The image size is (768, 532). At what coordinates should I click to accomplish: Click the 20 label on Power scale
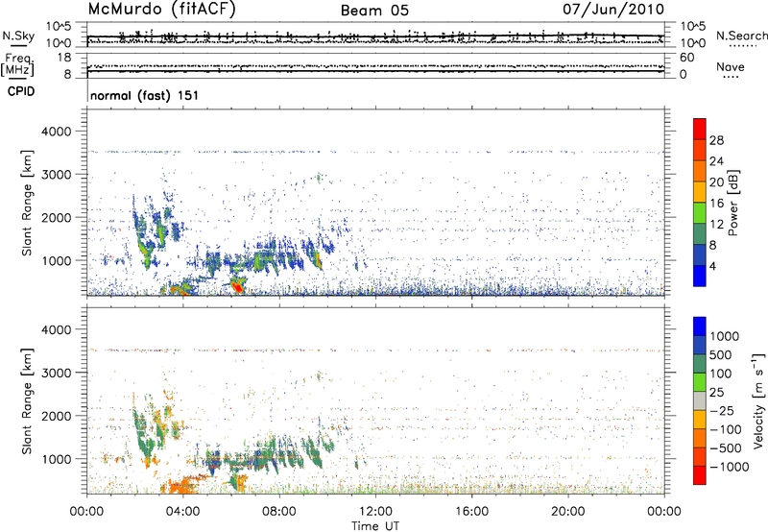(716, 182)
